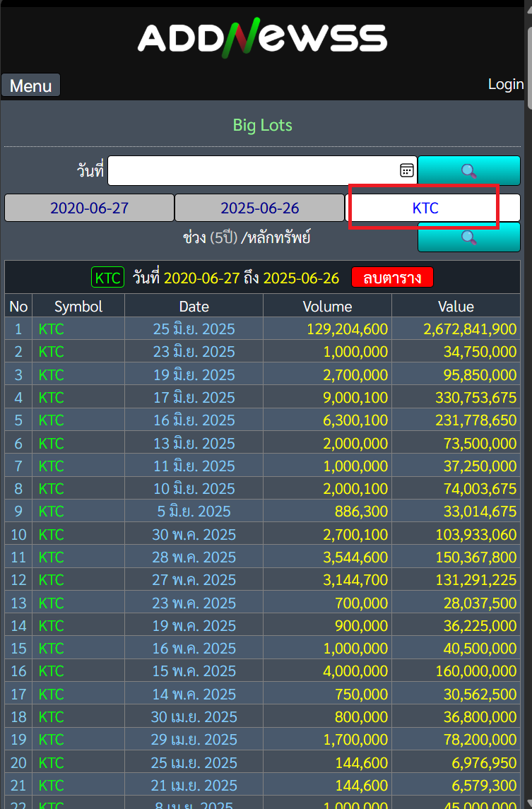Click the date 30 พ.ค. 2025
This screenshot has width=532, height=809.
point(194,535)
